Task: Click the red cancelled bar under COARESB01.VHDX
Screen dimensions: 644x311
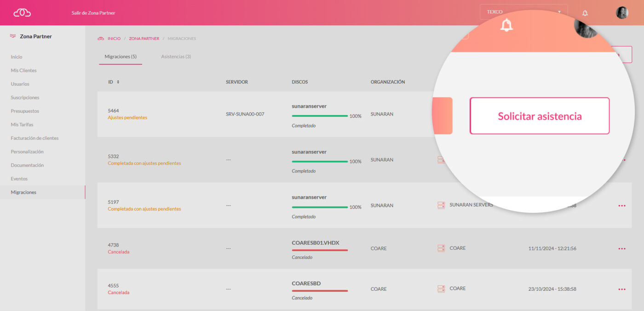Action: click(320, 250)
